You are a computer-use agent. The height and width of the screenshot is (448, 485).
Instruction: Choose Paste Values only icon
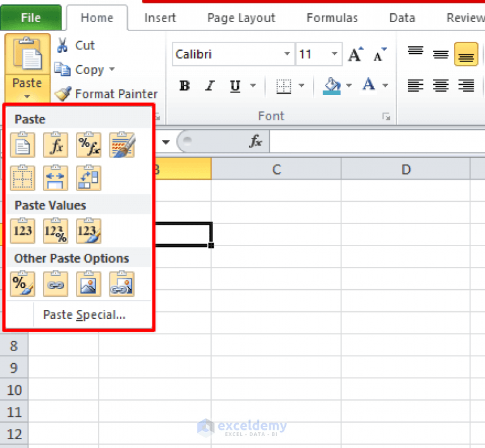point(23,231)
